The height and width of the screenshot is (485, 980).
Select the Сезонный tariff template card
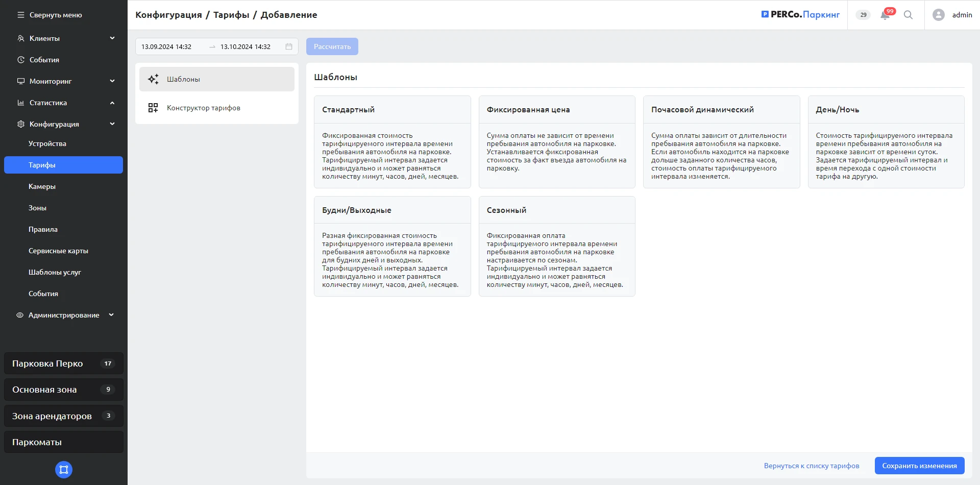click(556, 246)
